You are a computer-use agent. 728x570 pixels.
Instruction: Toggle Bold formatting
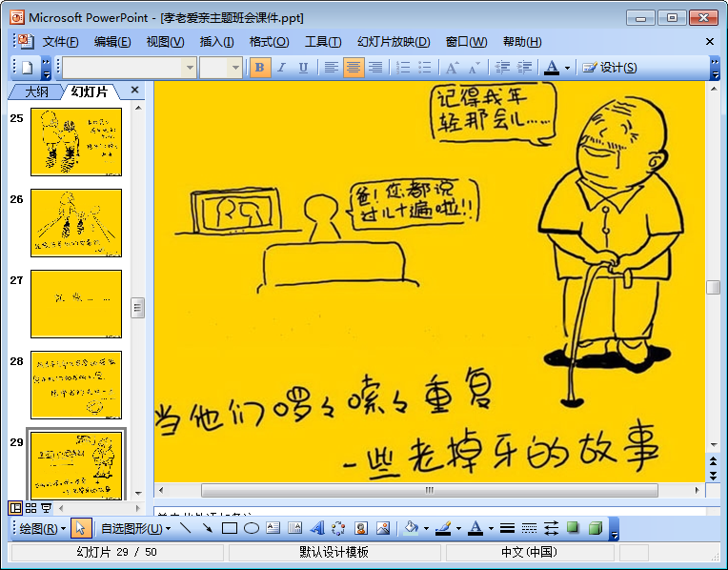[x=260, y=68]
